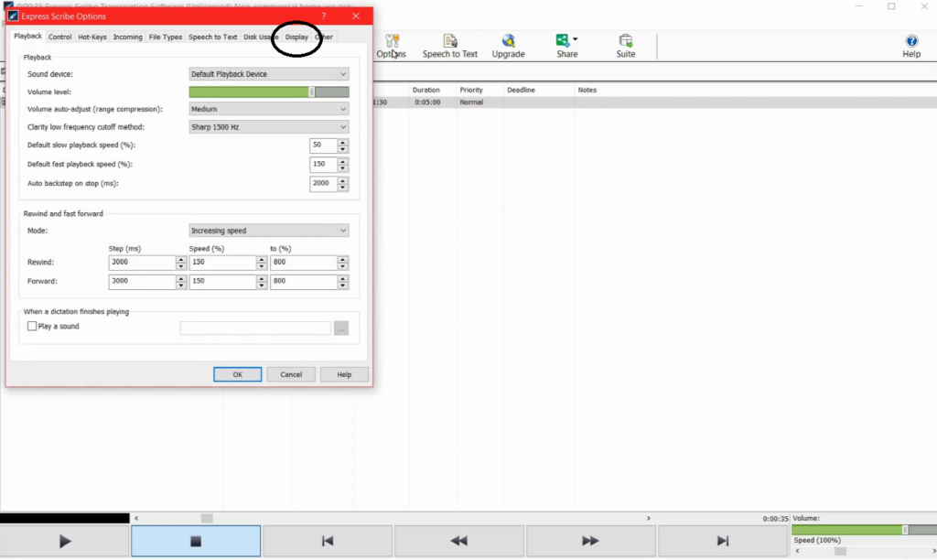Jump to start of dictation button
Image resolution: width=937 pixels, height=560 pixels.
pyautogui.click(x=328, y=542)
